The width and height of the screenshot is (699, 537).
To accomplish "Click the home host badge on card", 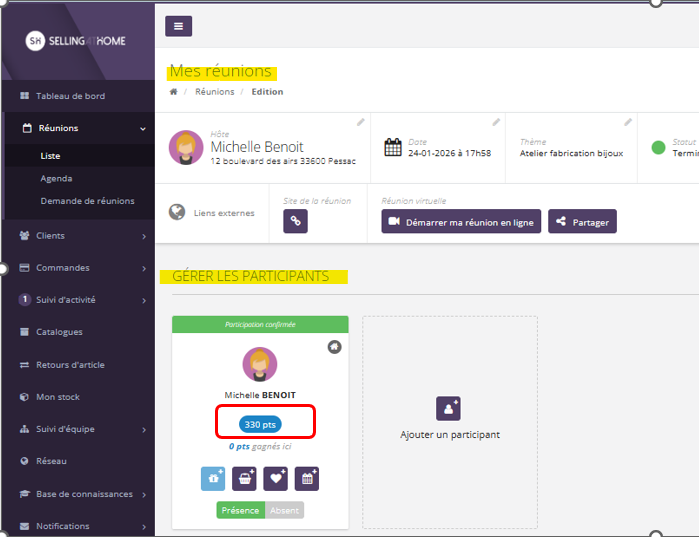I will pos(334,346).
